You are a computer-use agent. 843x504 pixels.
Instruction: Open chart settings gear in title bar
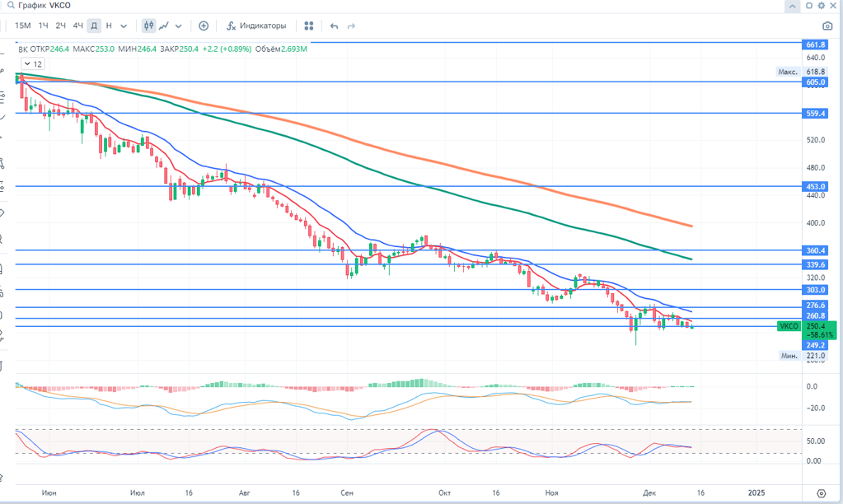point(822,6)
